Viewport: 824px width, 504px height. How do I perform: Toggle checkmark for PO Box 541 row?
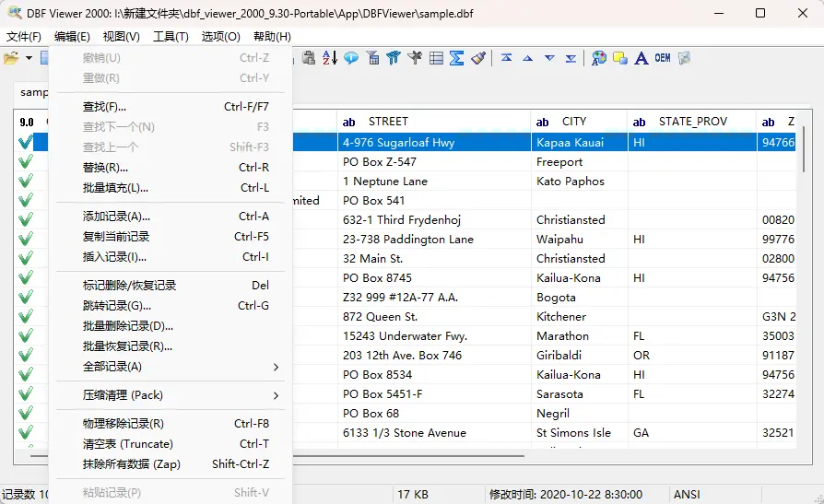25,200
